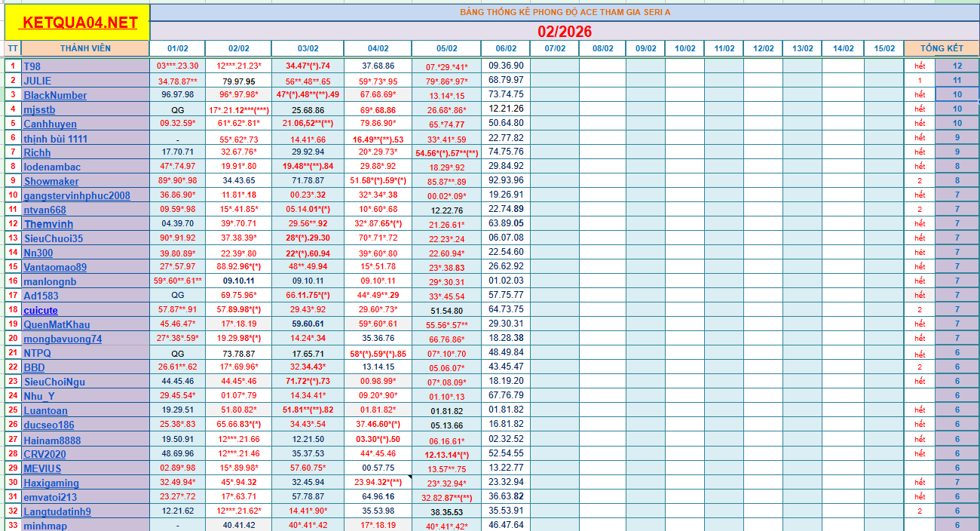
Task: Click the empty 07/02 cell for T98
Action: click(554, 66)
